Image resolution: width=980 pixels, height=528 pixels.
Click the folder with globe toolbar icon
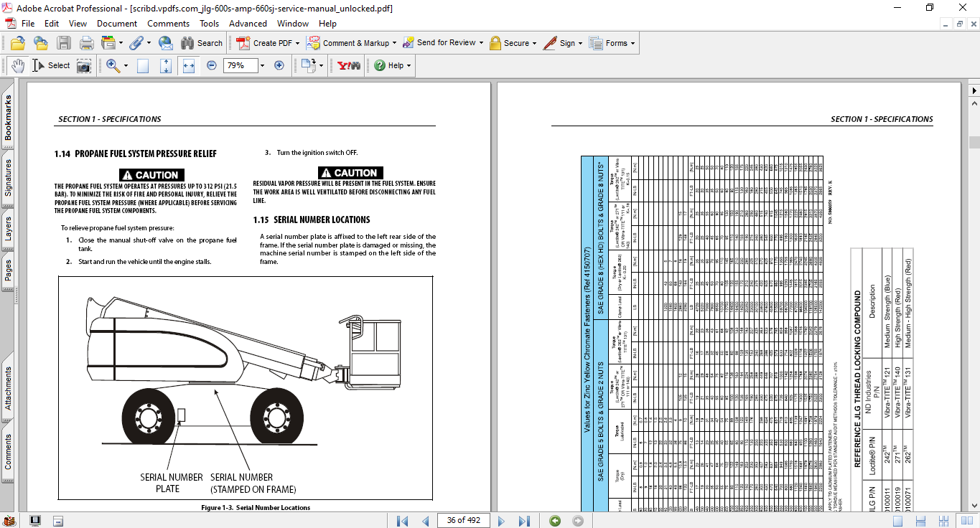click(x=40, y=43)
